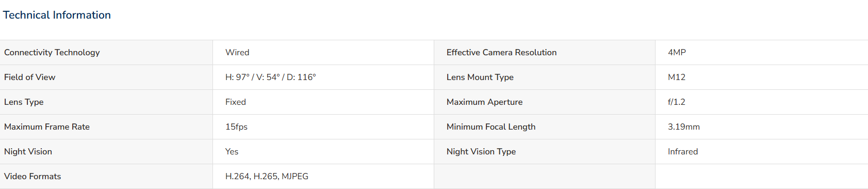Click the 15fps frame rate value
The image size is (868, 189).
click(236, 127)
